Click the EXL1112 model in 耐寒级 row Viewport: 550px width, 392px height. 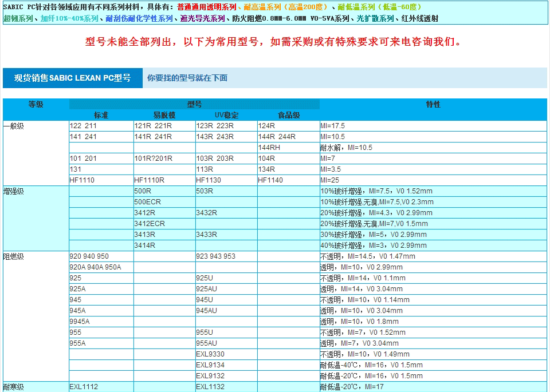[x=84, y=387]
